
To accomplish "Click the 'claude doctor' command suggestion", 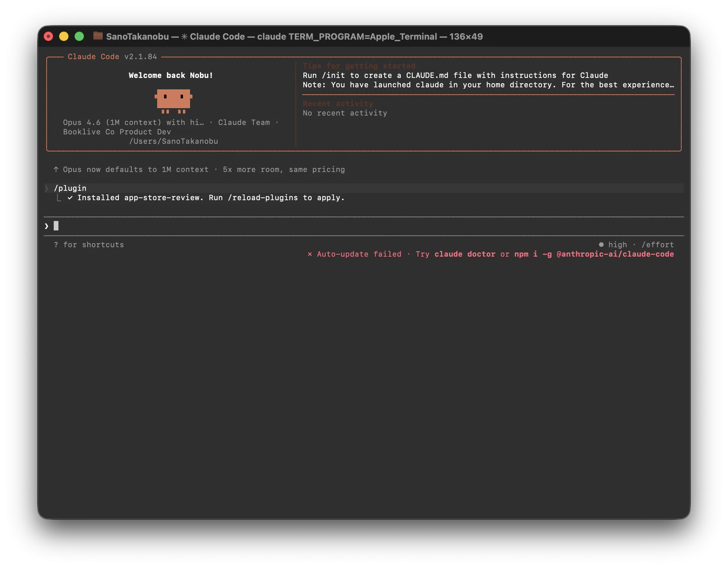I will [465, 254].
